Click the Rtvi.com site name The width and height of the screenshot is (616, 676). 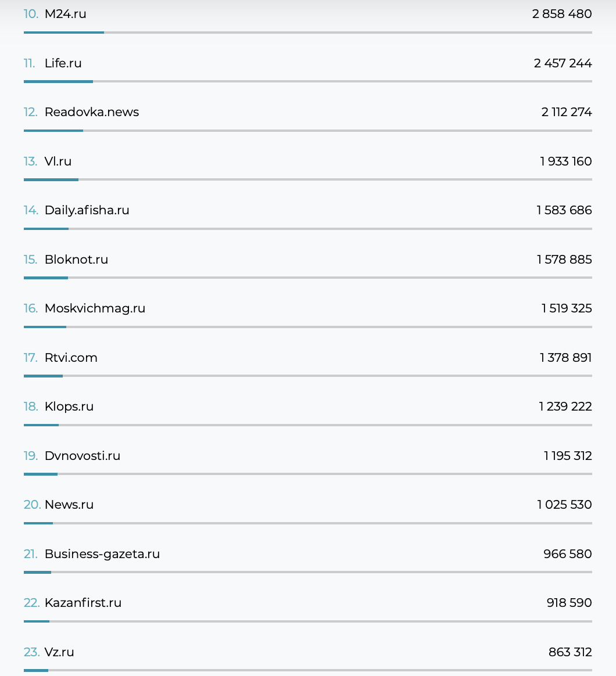coord(71,358)
